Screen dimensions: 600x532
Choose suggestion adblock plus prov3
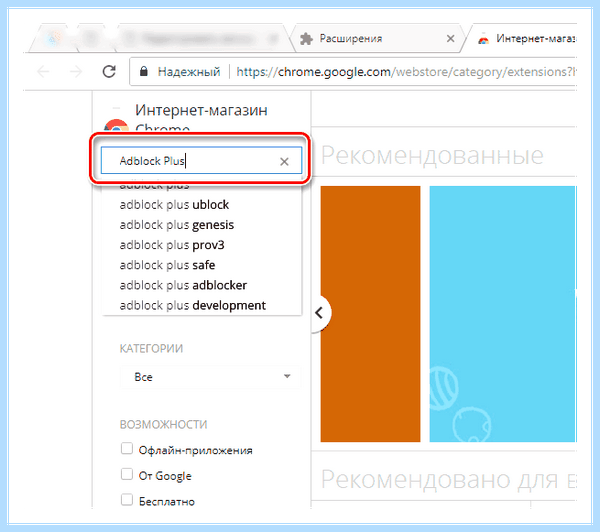202,245
